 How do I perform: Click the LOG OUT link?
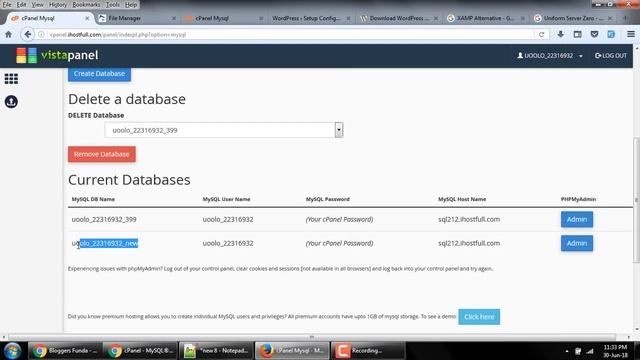[x=611, y=56]
